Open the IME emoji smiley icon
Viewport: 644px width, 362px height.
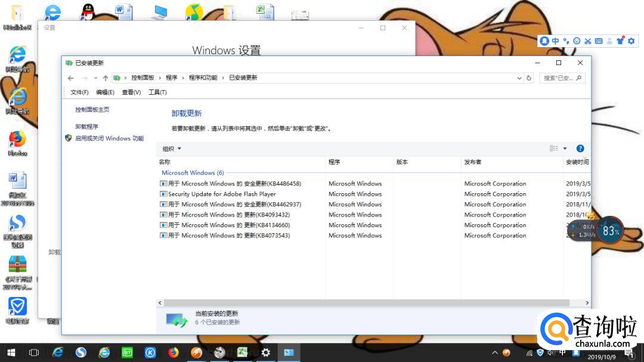(x=577, y=41)
